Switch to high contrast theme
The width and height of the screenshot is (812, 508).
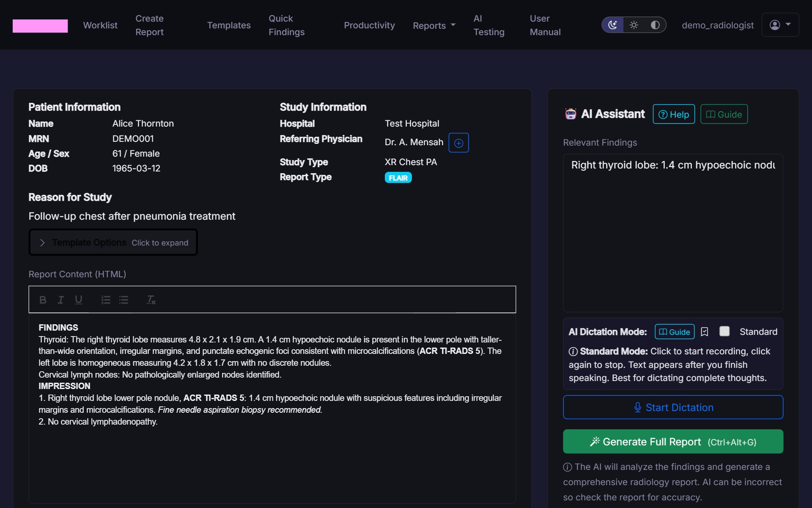click(x=655, y=25)
